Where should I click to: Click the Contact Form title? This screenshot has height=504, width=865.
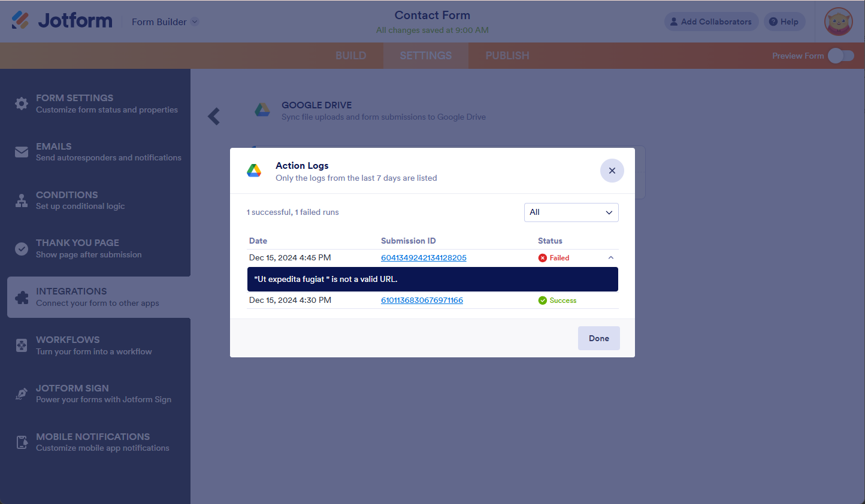pos(432,15)
